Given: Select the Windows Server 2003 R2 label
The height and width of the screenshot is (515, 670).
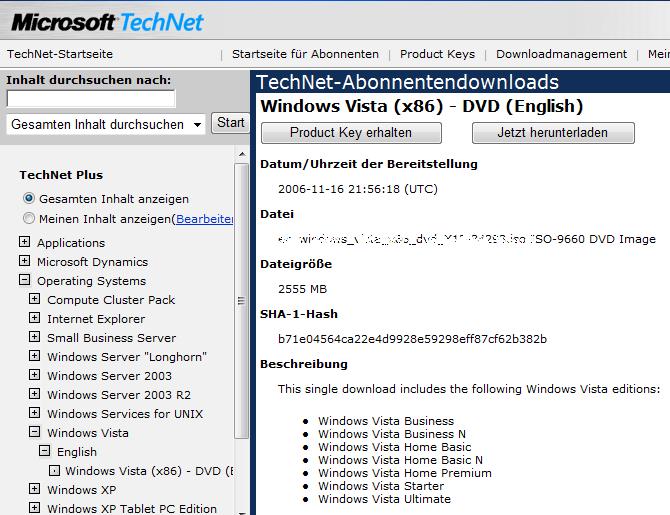Looking at the screenshot, I should click(x=119, y=395).
